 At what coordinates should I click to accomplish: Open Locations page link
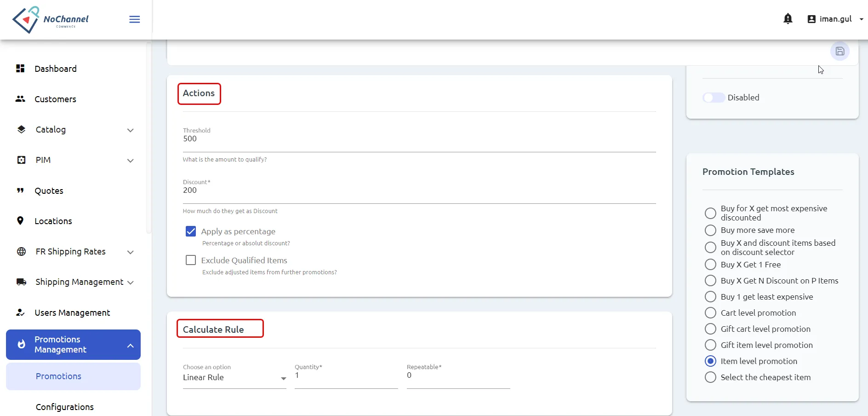point(53,221)
